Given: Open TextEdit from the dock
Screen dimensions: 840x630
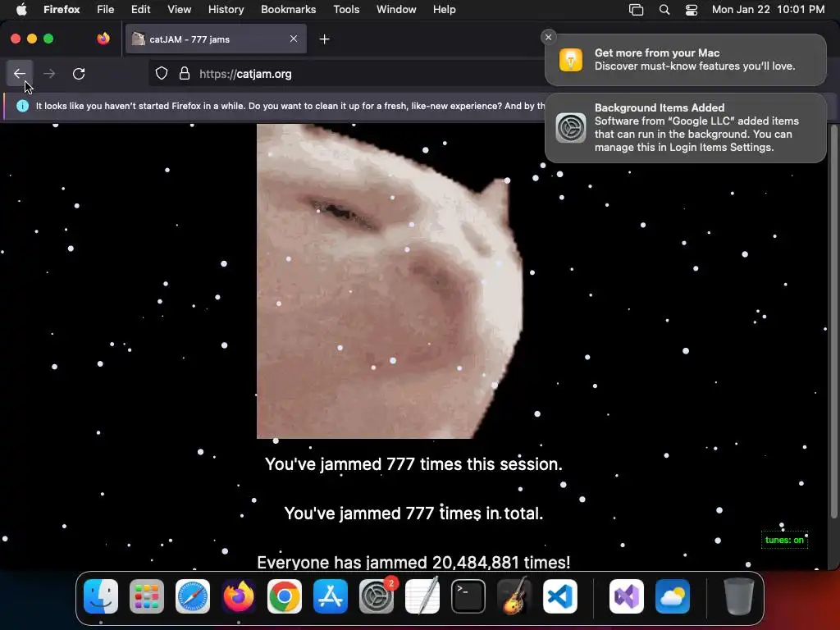Looking at the screenshot, I should coord(422,596).
